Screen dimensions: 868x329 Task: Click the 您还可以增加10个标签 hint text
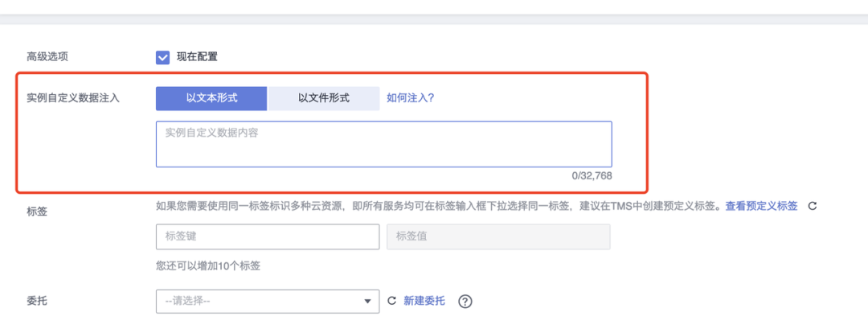tap(208, 266)
